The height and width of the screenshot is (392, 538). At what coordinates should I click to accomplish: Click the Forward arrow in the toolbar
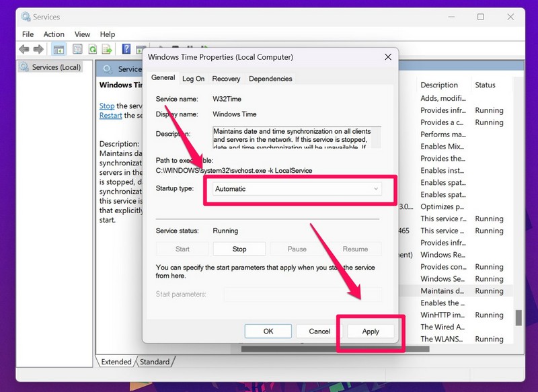pyautogui.click(x=37, y=48)
